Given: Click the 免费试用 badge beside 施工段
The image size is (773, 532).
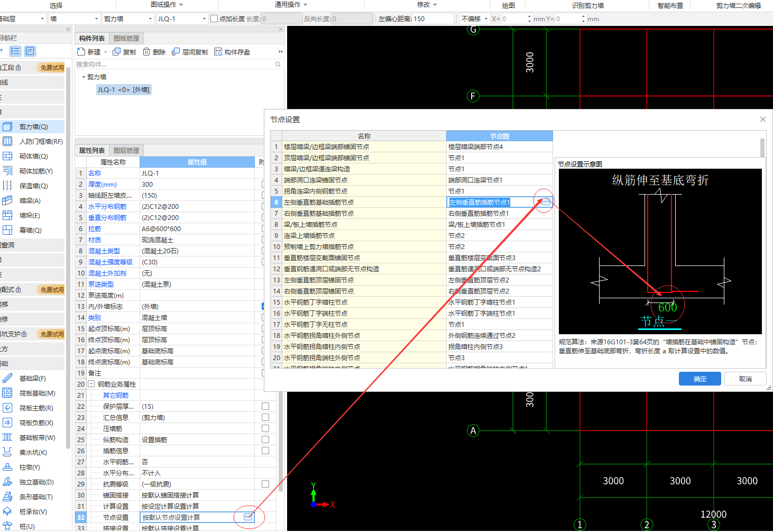Looking at the screenshot, I should (x=52, y=68).
